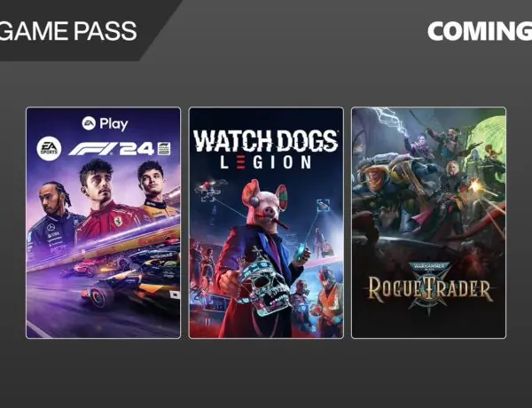The width and height of the screenshot is (532, 408).
Task: Click the EA Sports circular badge
Action: pos(49,149)
